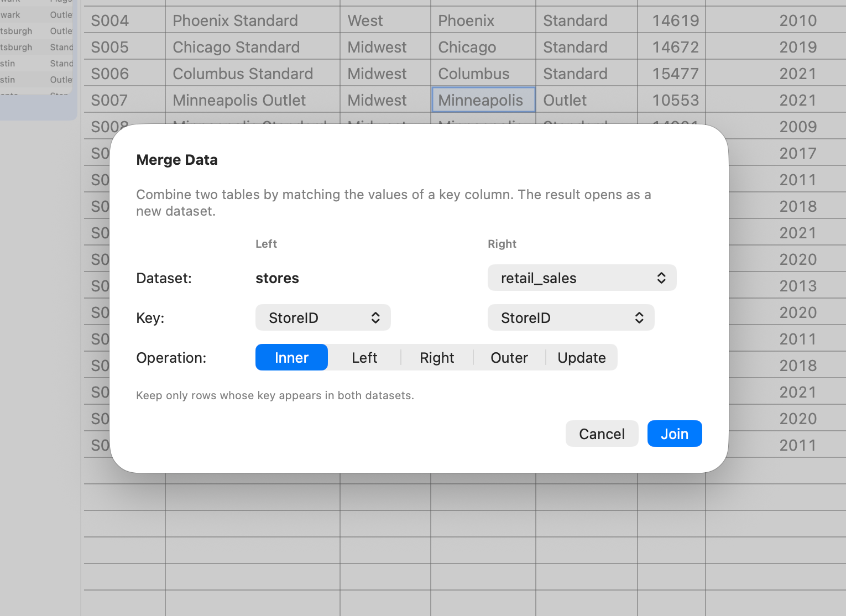Image resolution: width=846 pixels, height=616 pixels.
Task: Click the 10553 value cell
Action: pos(671,100)
